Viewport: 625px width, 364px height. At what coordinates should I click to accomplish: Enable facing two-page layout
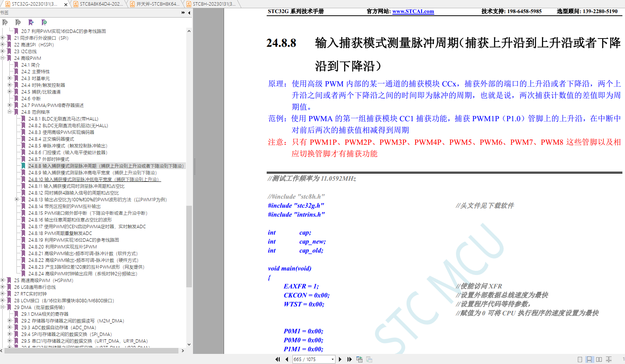[x=599, y=359]
